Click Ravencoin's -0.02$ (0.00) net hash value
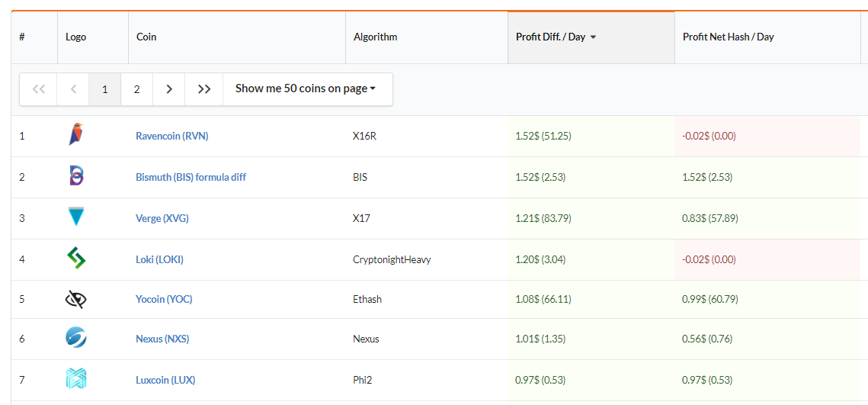 click(709, 136)
